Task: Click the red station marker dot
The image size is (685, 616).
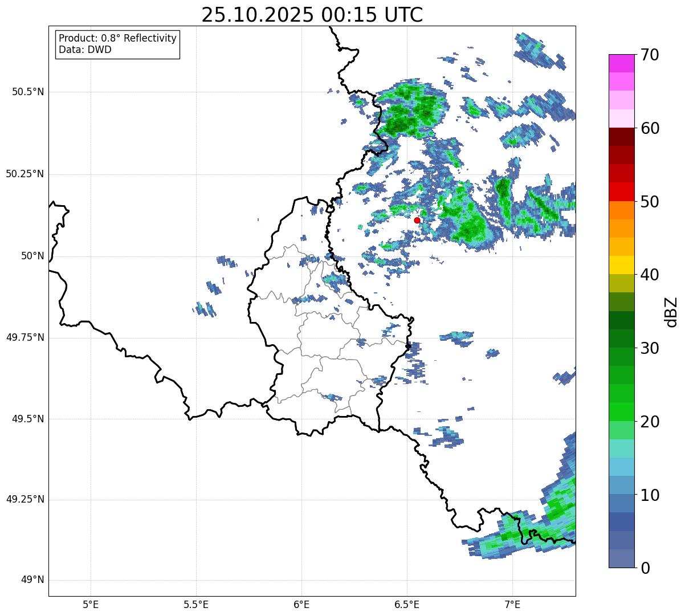Action: (417, 220)
